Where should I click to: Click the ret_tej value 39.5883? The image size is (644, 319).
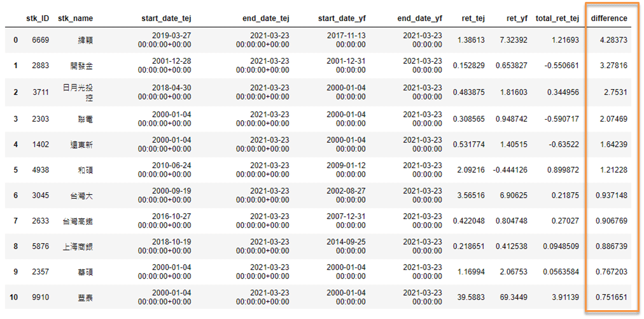click(x=470, y=297)
